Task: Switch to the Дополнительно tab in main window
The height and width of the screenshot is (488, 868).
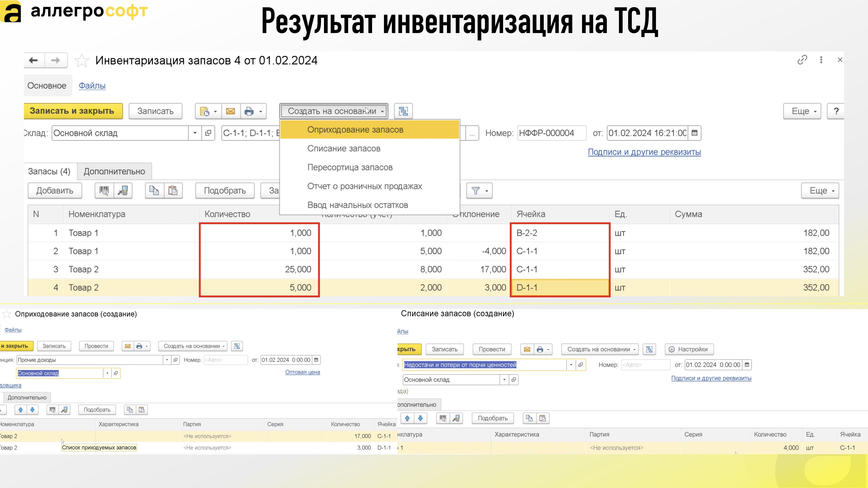Action: coord(114,171)
